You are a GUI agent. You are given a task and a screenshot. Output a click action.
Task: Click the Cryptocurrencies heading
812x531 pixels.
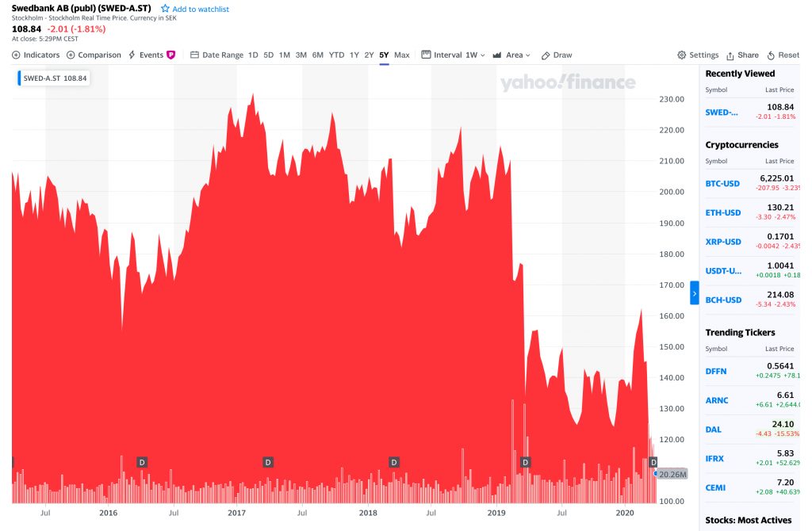point(741,145)
